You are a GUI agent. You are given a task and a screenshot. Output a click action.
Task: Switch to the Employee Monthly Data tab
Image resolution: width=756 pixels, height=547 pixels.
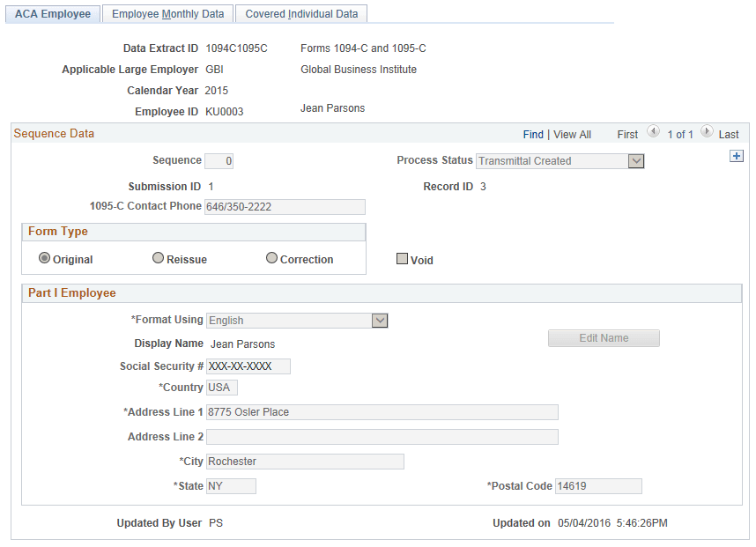click(167, 13)
